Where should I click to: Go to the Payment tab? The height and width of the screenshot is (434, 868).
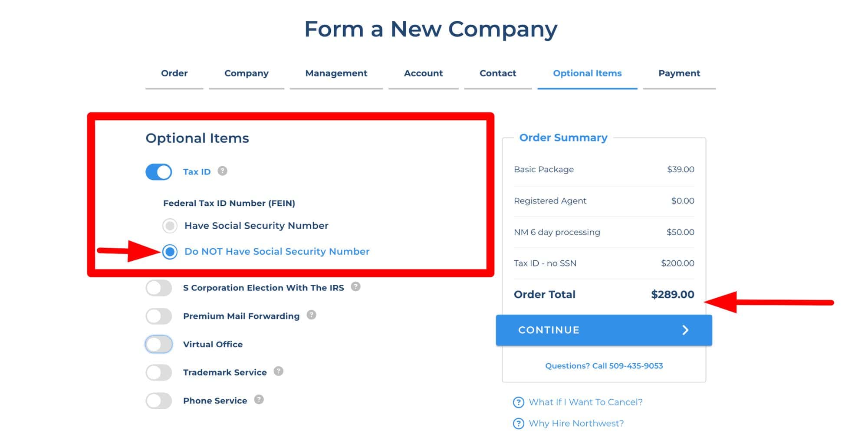coord(679,73)
